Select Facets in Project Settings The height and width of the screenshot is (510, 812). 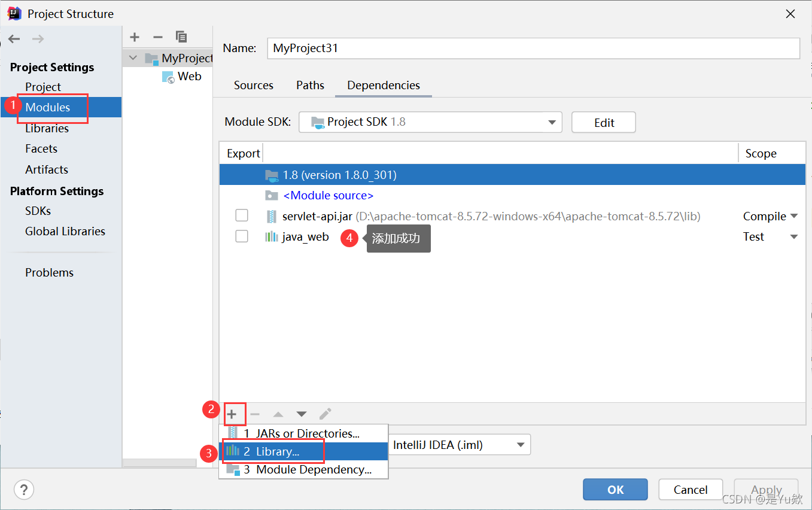[41, 148]
